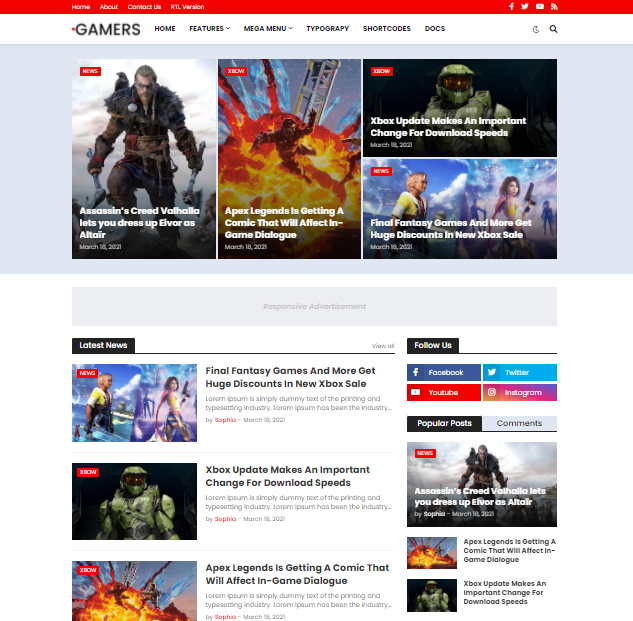Toggle dark mode with the moon icon
The image size is (633, 621).
click(x=536, y=29)
